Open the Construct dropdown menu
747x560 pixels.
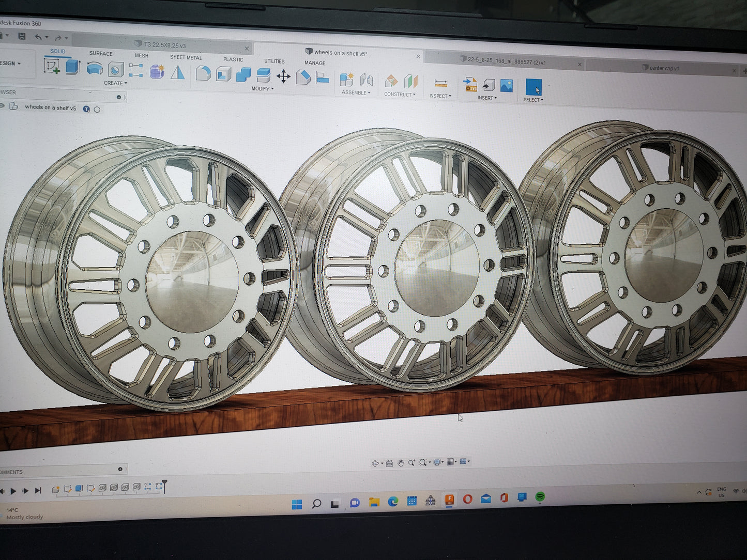click(x=400, y=95)
